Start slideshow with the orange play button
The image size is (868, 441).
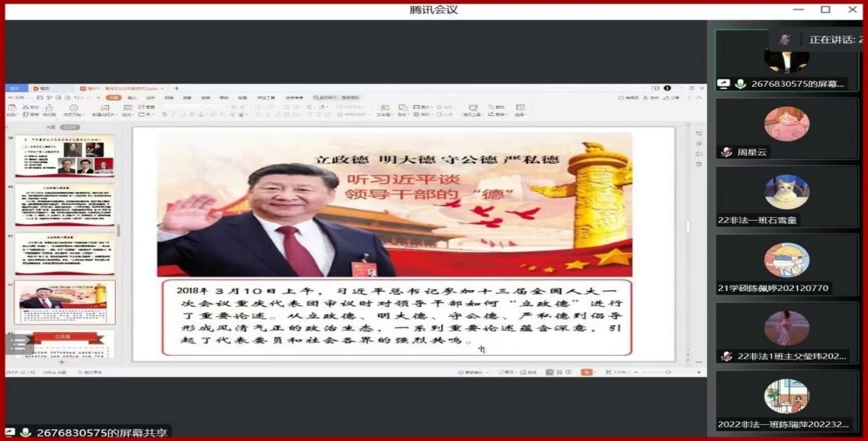[x=586, y=372]
